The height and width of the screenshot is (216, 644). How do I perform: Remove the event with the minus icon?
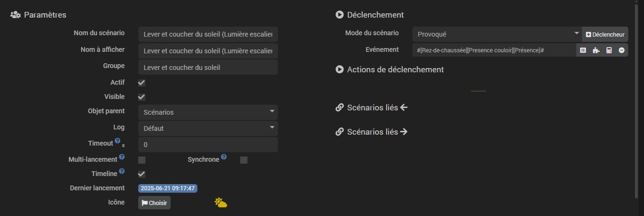pos(622,50)
